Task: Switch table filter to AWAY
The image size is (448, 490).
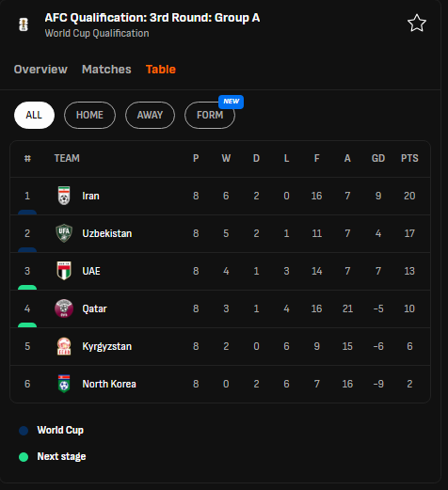Action: coord(150,115)
